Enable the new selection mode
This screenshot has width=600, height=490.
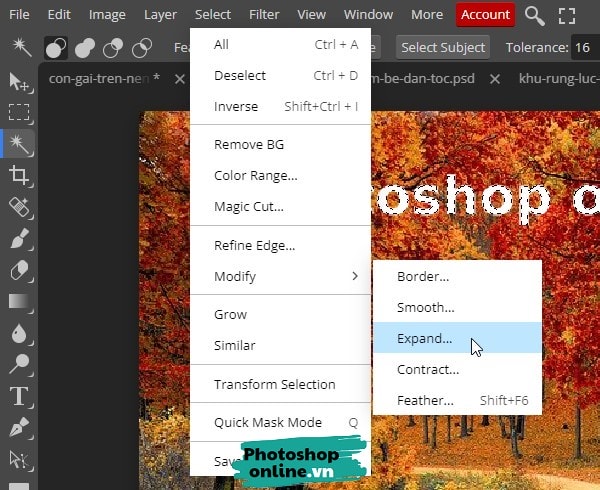click(56, 47)
